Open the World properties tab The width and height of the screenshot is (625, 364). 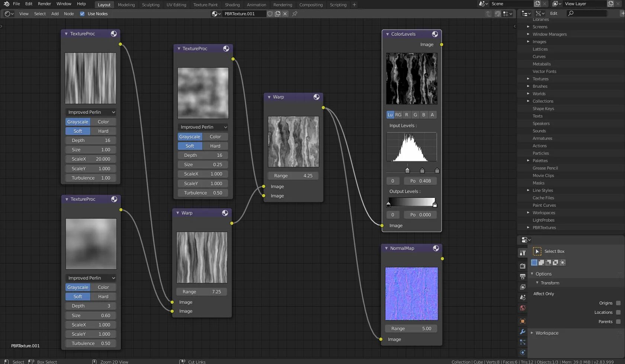[523, 308]
